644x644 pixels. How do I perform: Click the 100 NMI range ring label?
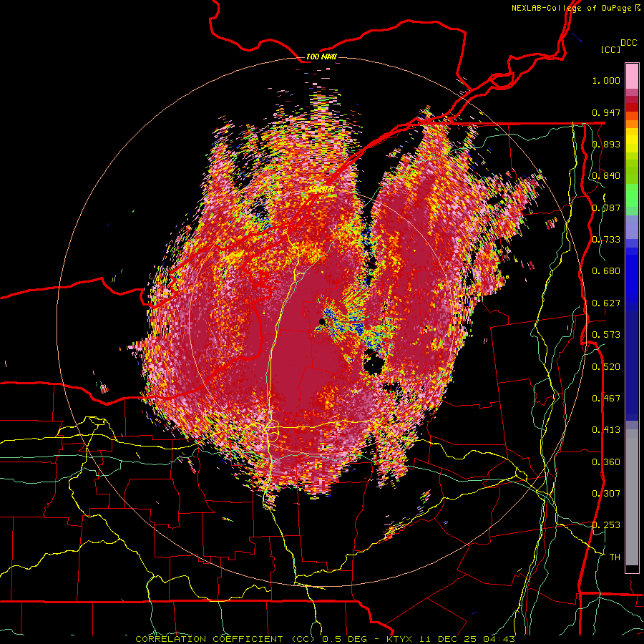tap(321, 57)
